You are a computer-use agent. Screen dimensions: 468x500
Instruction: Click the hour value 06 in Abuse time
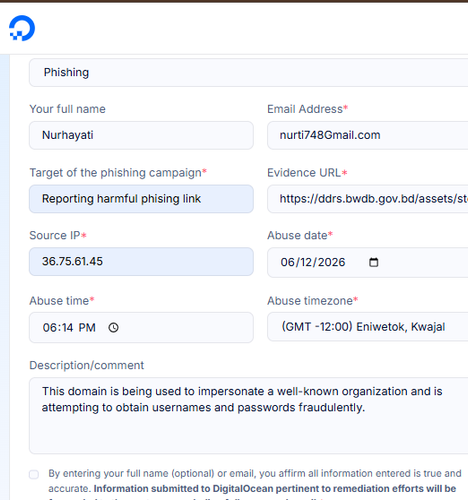[48, 328]
